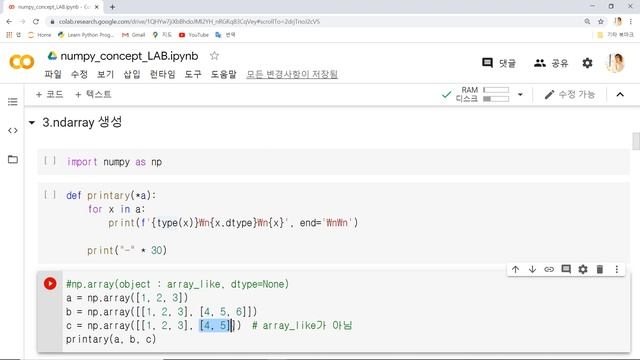Image resolution: width=640 pixels, height=360 pixels.
Task: Open the Gmail bookmark
Action: coord(133,35)
